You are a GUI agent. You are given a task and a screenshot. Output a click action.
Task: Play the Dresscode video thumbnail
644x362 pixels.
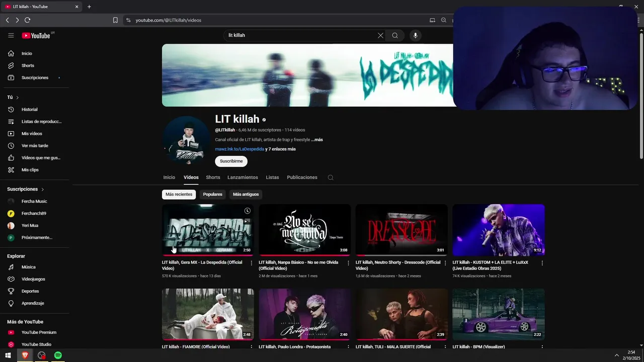coord(401,230)
